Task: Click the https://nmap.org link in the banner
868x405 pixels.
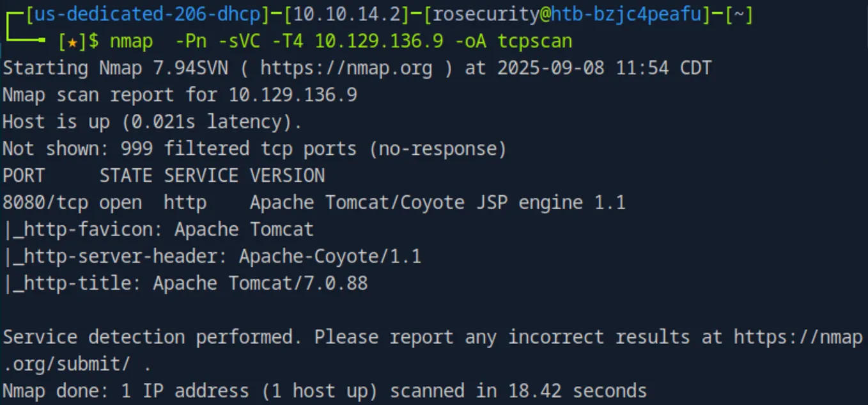Action: 346,68
